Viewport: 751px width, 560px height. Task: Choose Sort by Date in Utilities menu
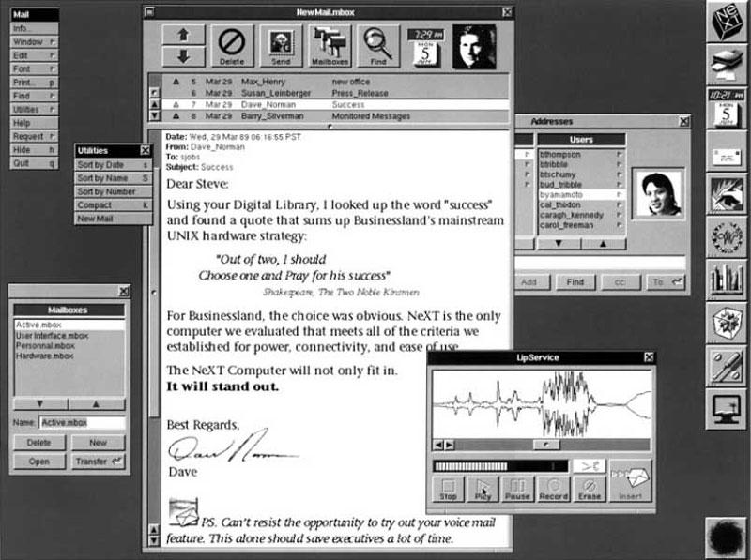click(x=114, y=165)
